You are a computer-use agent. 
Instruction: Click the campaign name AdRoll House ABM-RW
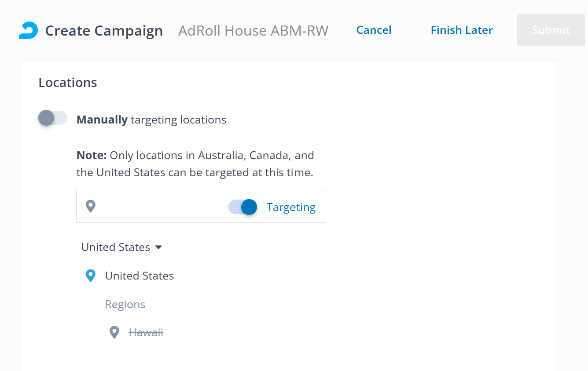coord(253,30)
